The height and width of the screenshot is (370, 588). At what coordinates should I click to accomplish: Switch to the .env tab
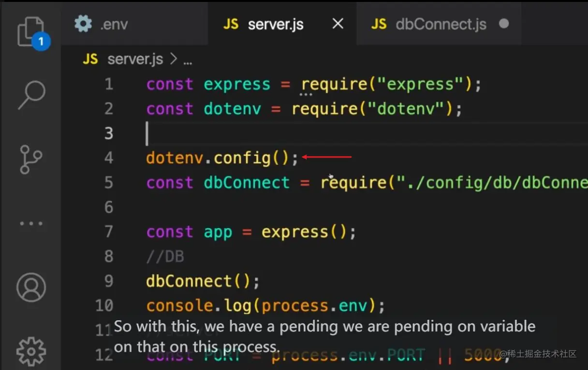[134, 24]
